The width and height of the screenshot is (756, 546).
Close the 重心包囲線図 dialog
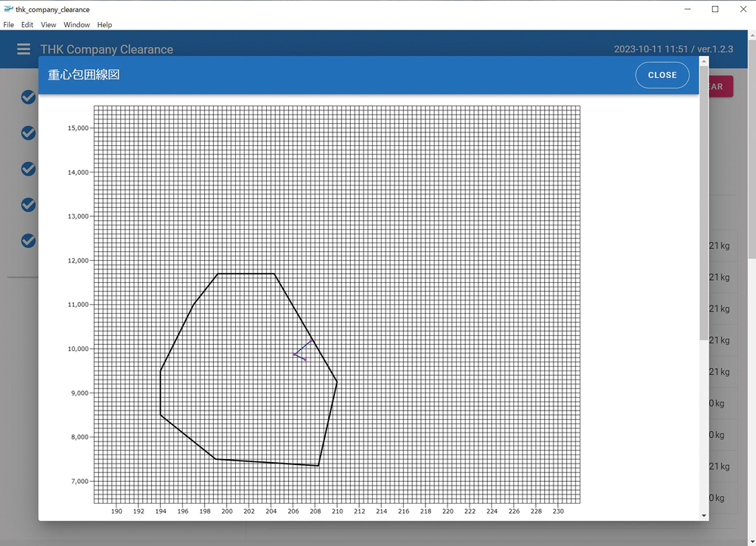[661, 75]
